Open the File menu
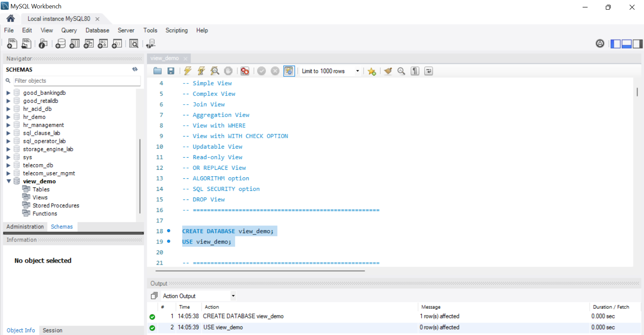 [9, 30]
